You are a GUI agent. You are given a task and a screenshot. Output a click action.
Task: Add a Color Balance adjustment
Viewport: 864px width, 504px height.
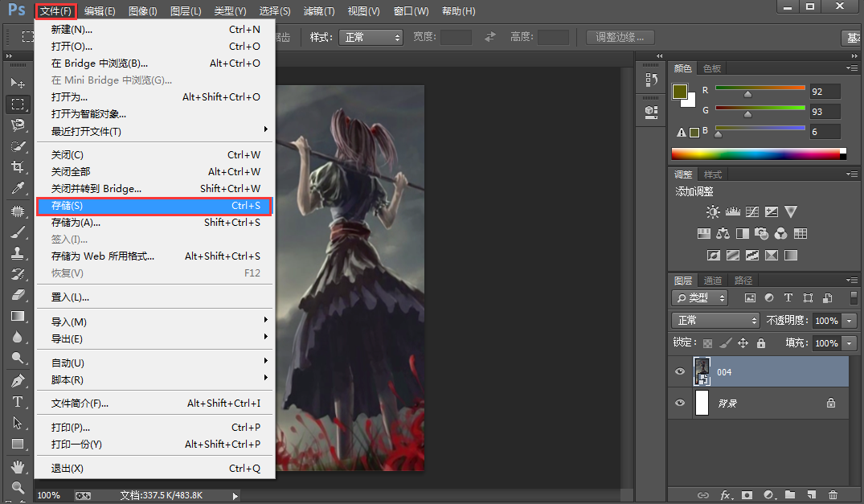click(x=723, y=234)
